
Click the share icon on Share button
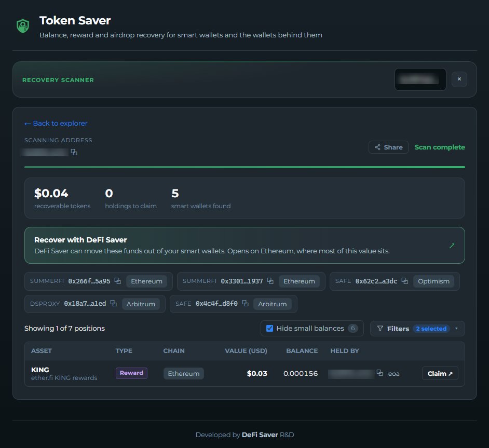(x=378, y=147)
